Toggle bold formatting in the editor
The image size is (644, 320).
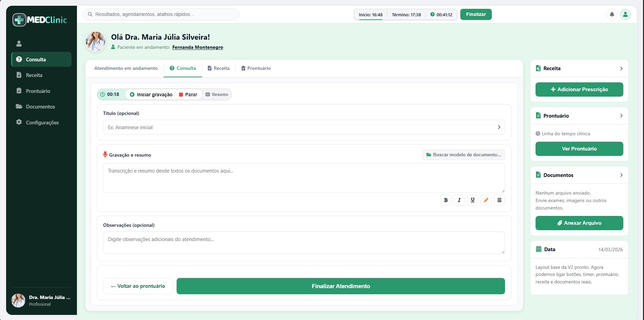tap(446, 200)
